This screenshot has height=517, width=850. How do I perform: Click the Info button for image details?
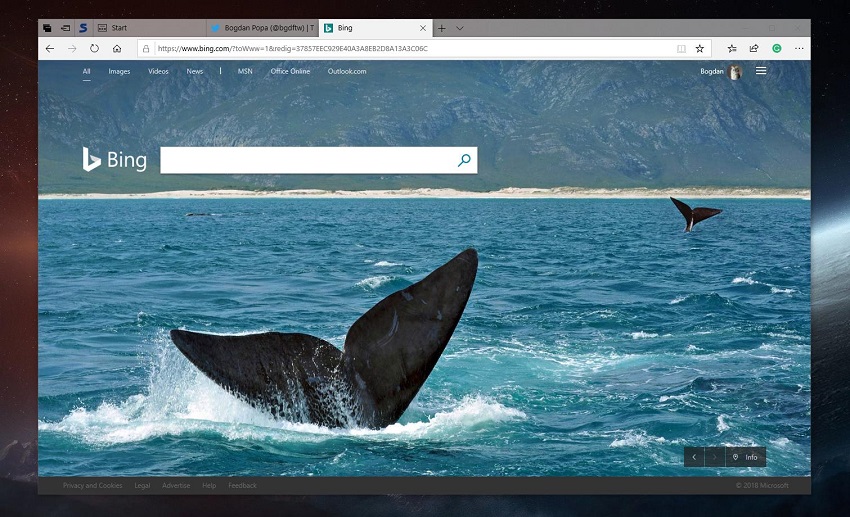pos(746,457)
